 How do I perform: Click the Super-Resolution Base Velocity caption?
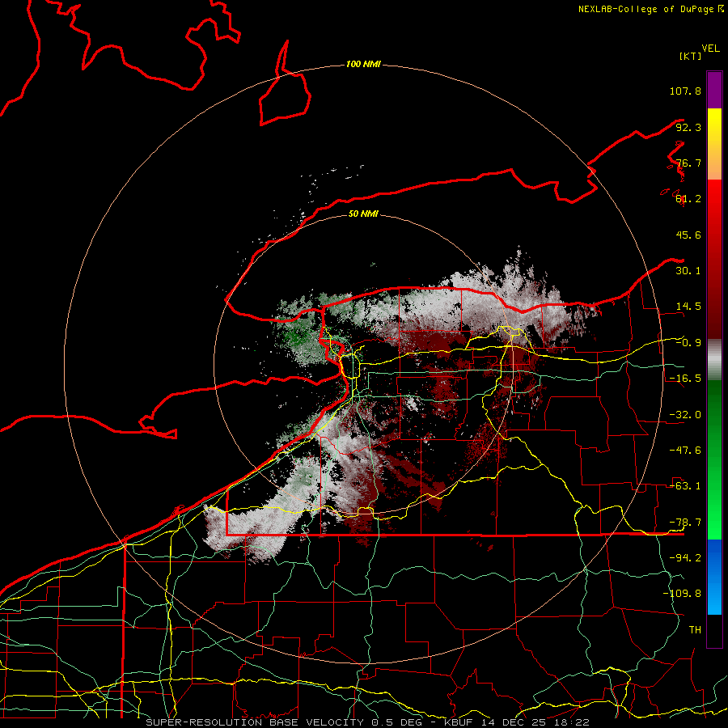coord(367,722)
